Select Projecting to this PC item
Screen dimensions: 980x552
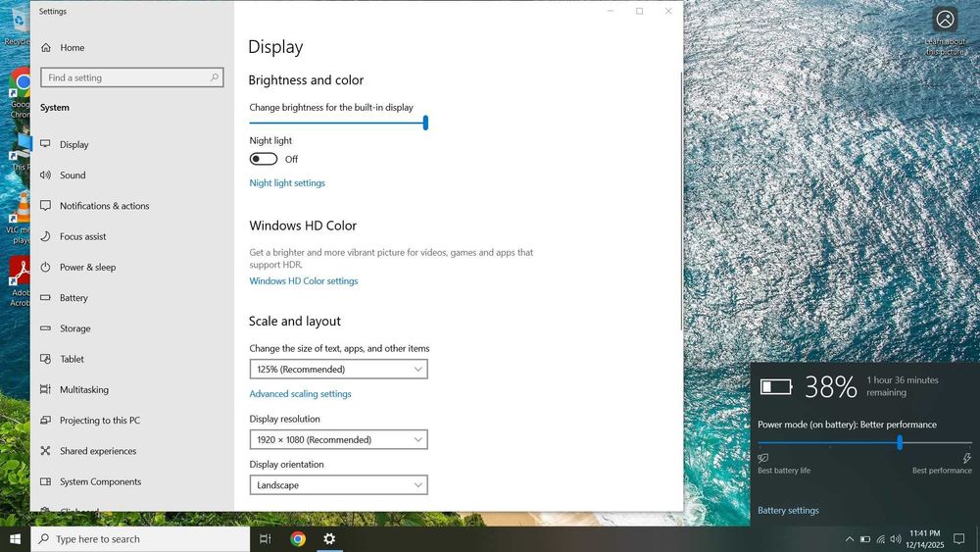coord(100,420)
